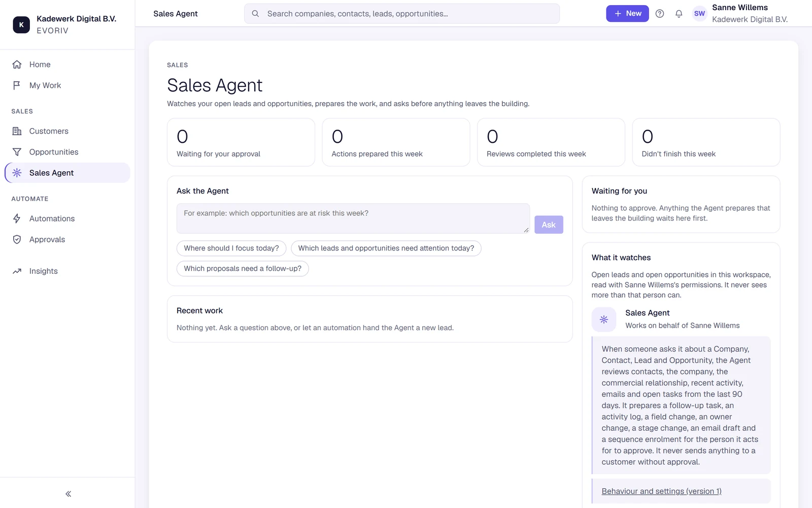The height and width of the screenshot is (508, 812).
Task: Click the SW user avatar
Action: 699,14
